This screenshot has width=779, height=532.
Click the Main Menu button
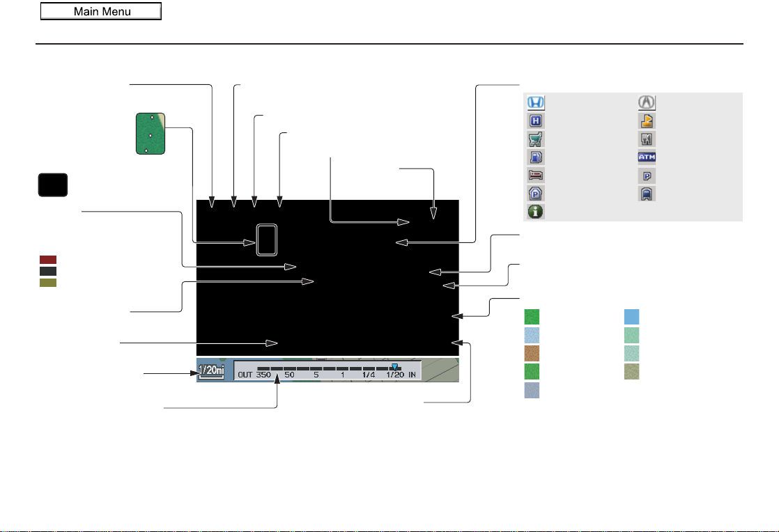point(101,11)
